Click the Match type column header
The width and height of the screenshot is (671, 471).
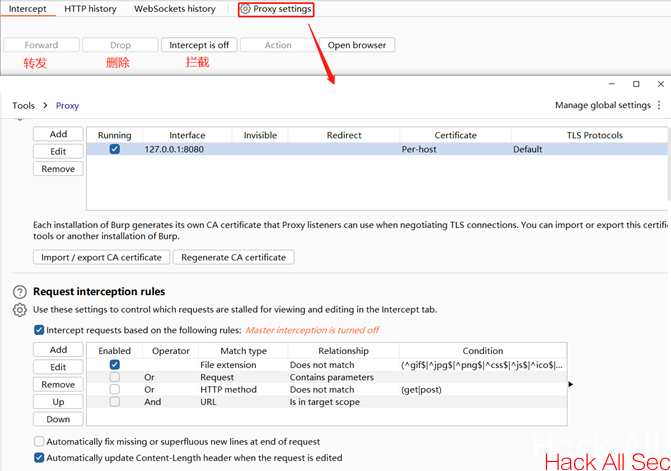(243, 351)
